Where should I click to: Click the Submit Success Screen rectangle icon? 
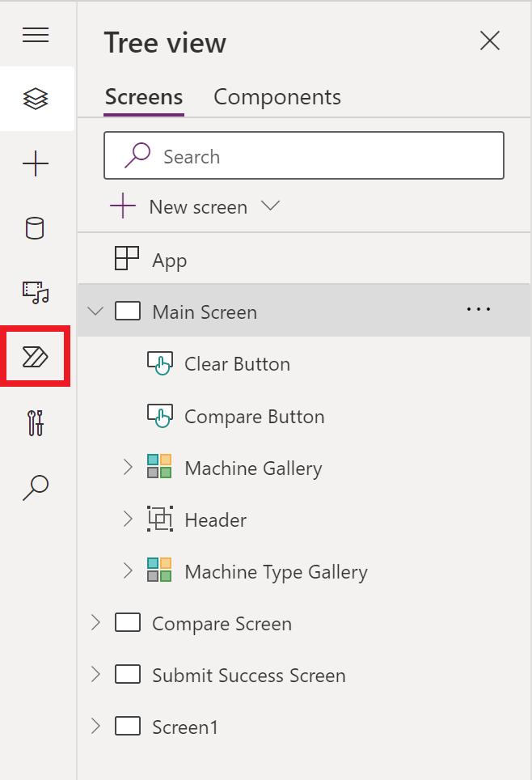[128, 674]
